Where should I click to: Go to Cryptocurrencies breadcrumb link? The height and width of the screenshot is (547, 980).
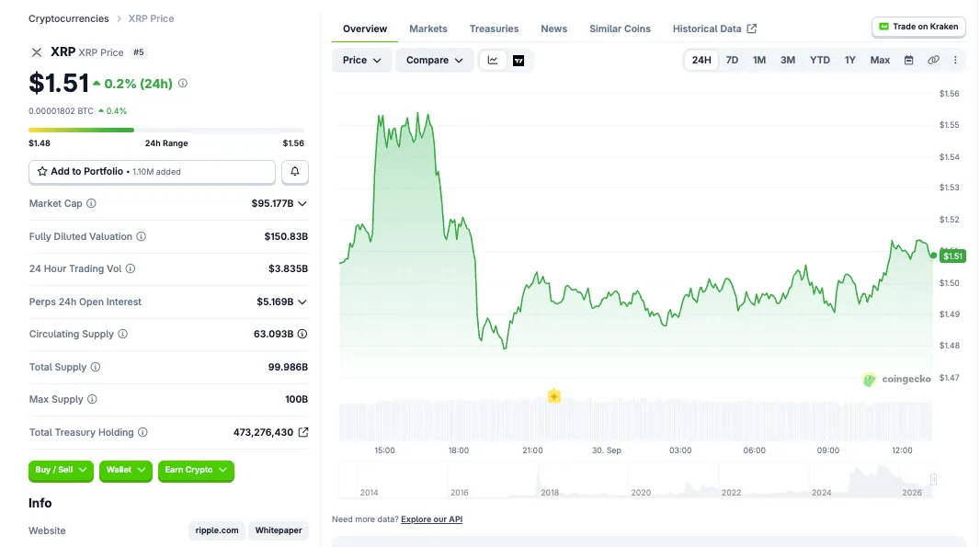pyautogui.click(x=69, y=18)
